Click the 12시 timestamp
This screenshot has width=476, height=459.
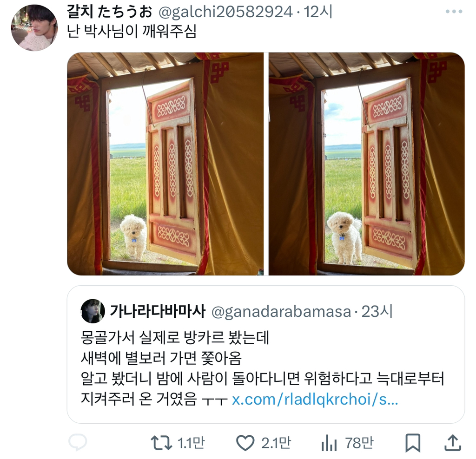(x=318, y=12)
